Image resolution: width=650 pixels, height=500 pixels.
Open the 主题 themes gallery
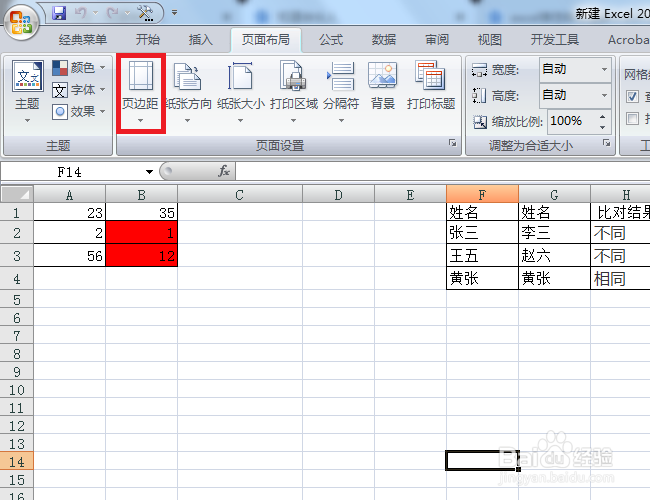(x=27, y=91)
